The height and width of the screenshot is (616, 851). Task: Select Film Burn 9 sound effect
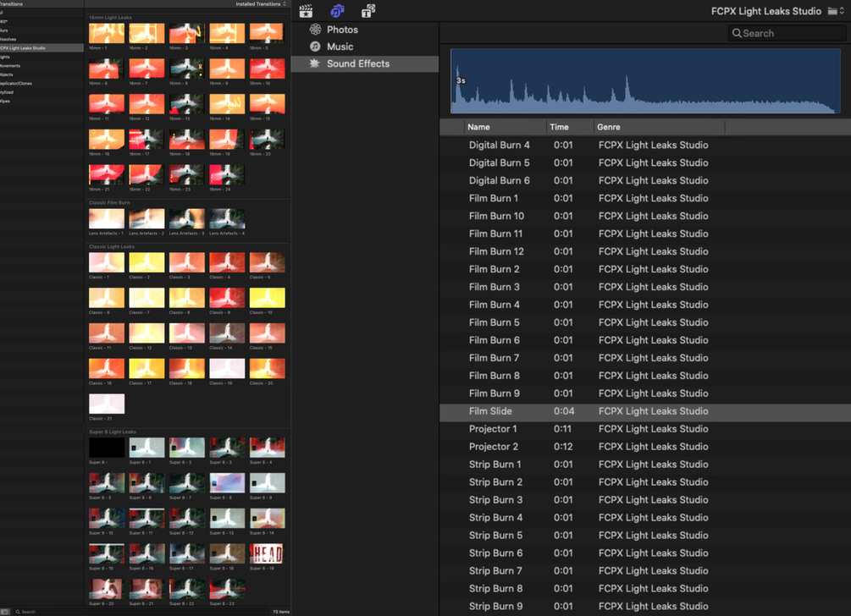644,393
